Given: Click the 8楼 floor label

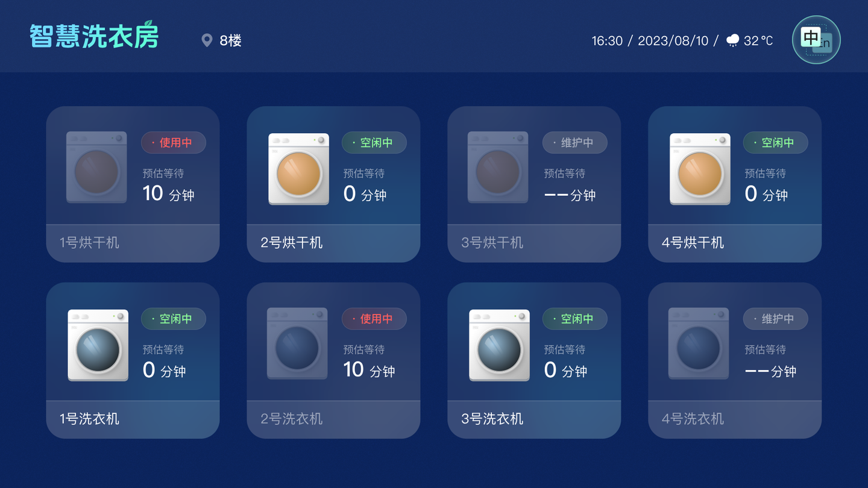Looking at the screenshot, I should [x=230, y=40].
